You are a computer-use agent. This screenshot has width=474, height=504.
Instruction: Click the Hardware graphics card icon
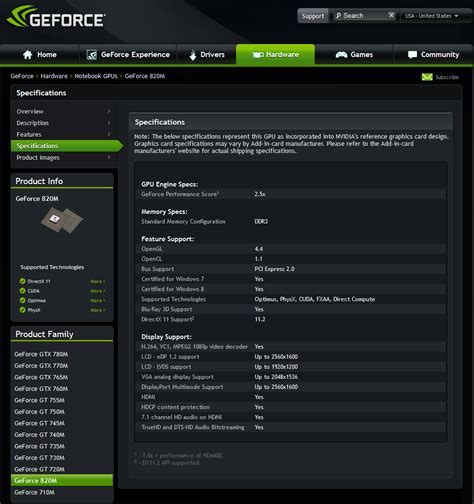pos(258,55)
